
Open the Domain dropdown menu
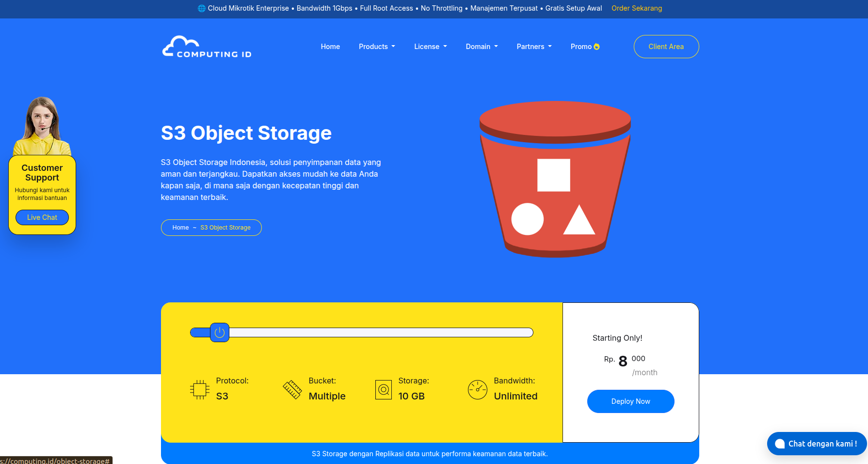point(482,47)
